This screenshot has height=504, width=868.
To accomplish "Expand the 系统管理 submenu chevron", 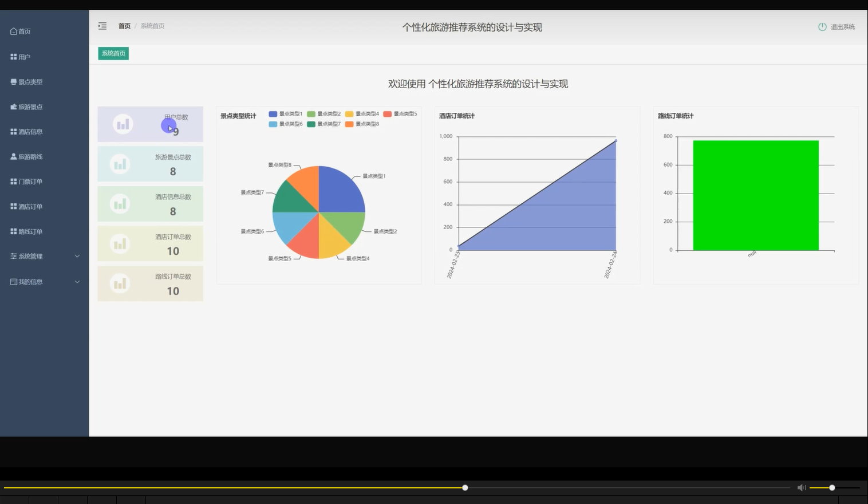I will point(77,257).
